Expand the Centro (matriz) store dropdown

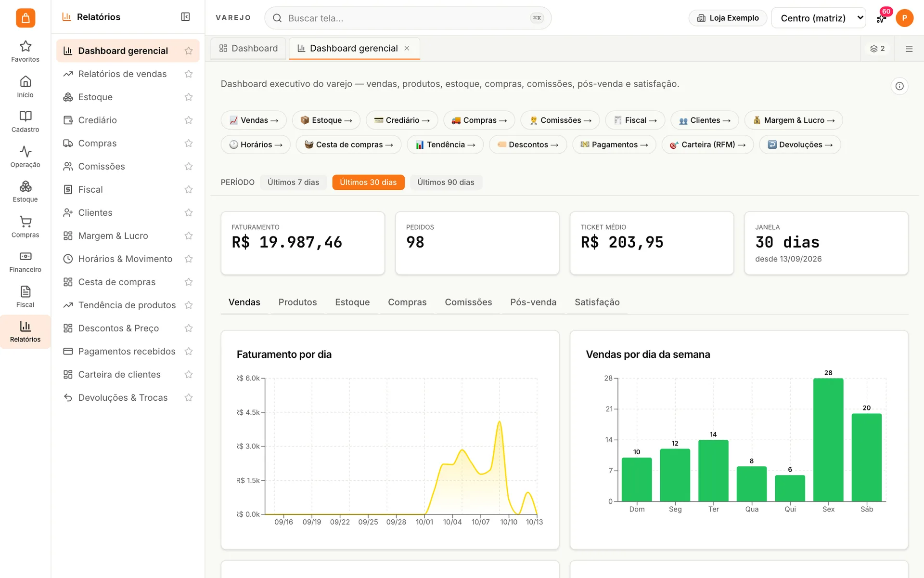[x=818, y=18]
